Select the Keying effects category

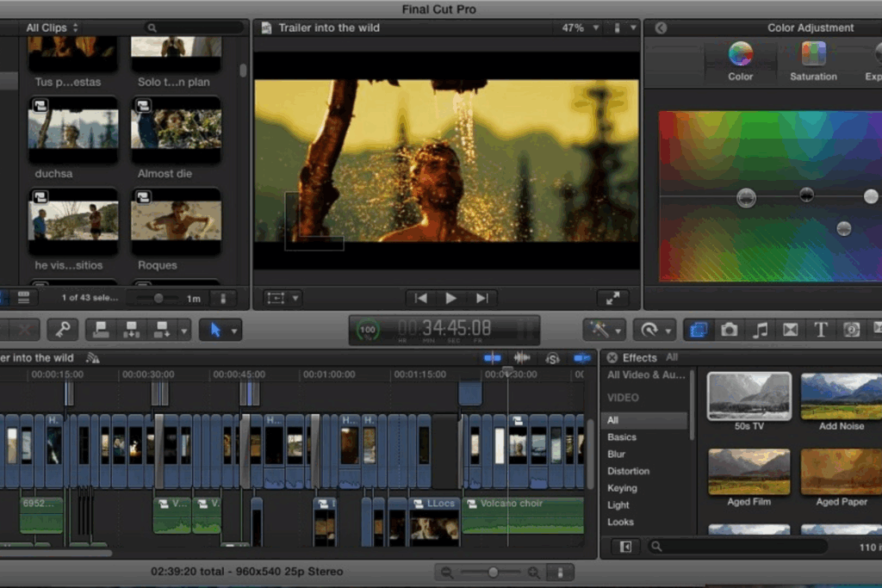pos(622,488)
